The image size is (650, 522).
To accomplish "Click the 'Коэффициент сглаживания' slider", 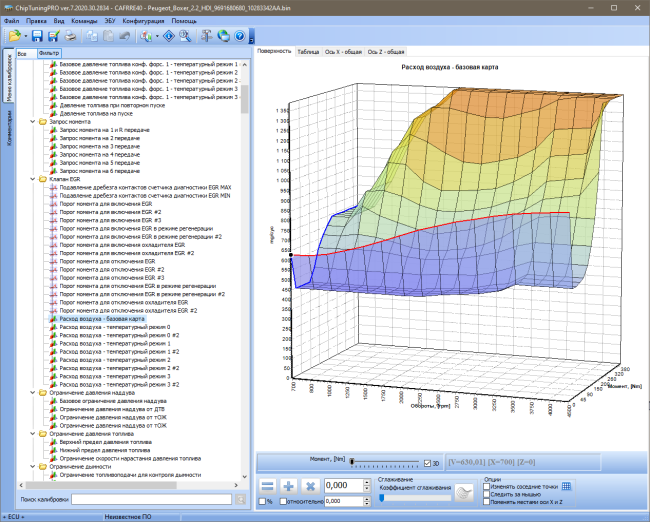I will [x=415, y=498].
